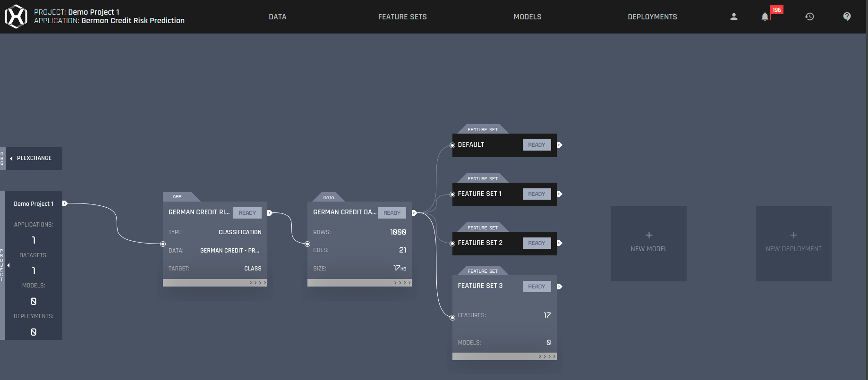Image resolution: width=868 pixels, height=380 pixels.
Task: Open the notifications bell icon
Action: coord(765,17)
